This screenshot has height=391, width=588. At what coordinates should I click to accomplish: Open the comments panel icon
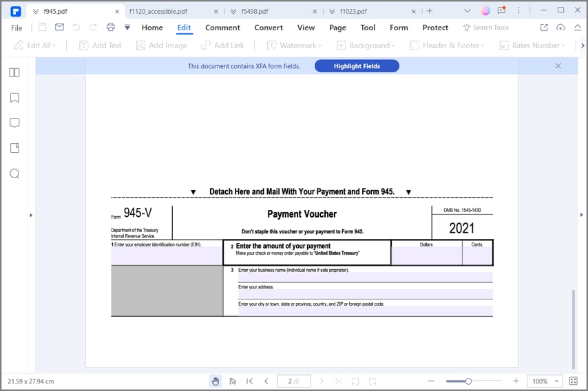[x=14, y=123]
